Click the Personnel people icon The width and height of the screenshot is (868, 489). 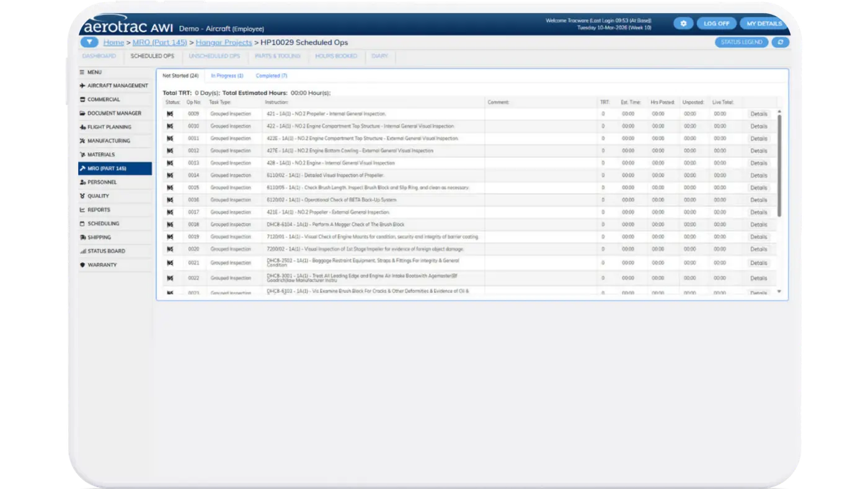pos(82,182)
